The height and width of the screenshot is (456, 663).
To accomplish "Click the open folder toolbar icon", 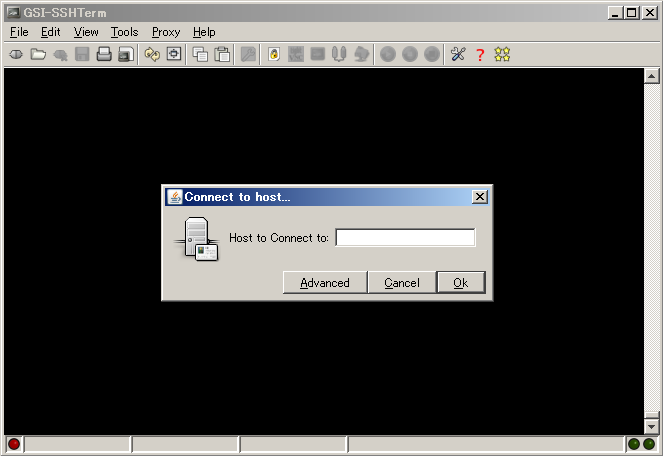I will (x=38, y=54).
